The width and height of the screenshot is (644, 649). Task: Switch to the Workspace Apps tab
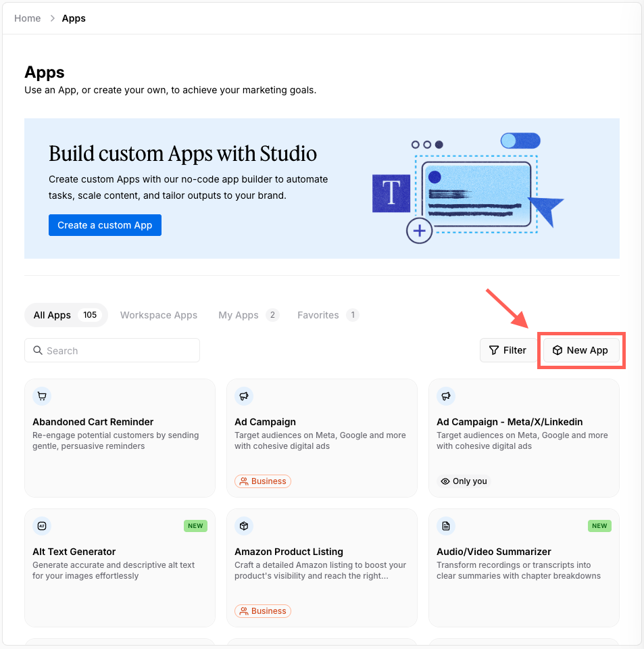[159, 315]
